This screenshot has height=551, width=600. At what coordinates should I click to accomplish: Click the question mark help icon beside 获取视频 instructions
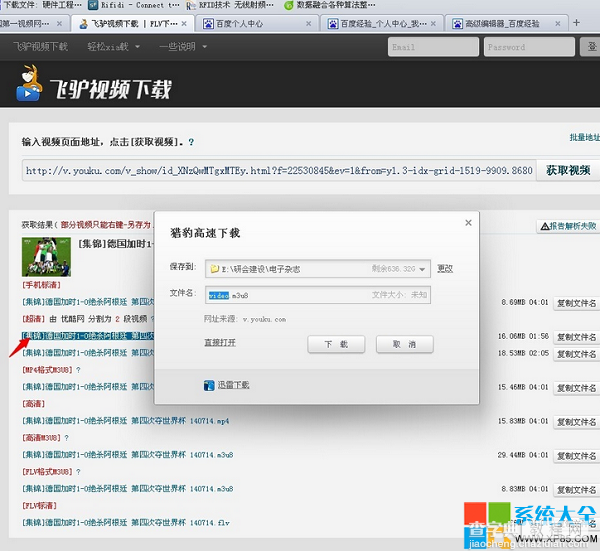[191, 142]
